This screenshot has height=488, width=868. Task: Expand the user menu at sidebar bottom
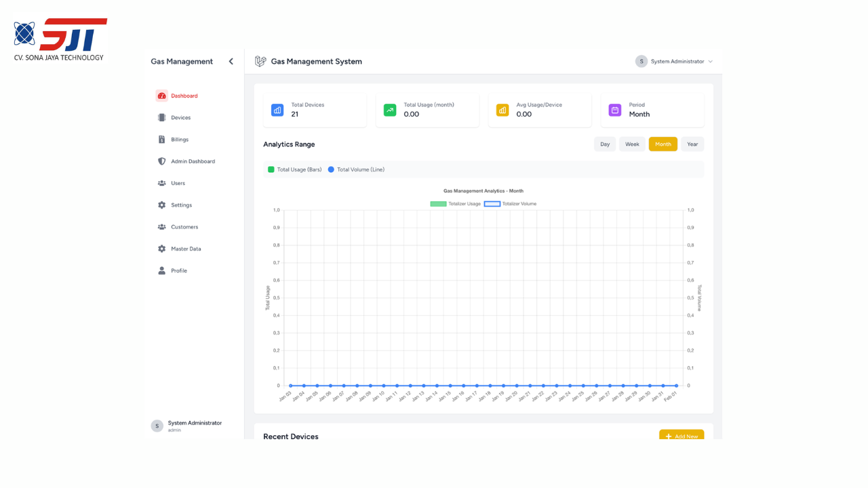tap(186, 426)
